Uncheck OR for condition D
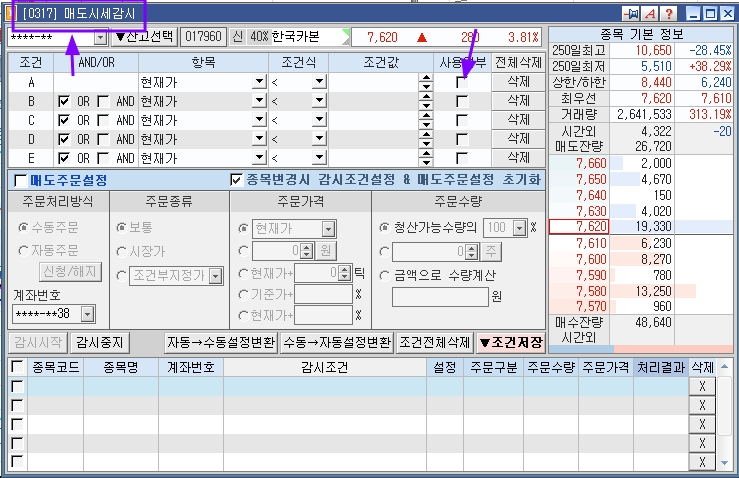This screenshot has width=739, height=478. (x=64, y=139)
